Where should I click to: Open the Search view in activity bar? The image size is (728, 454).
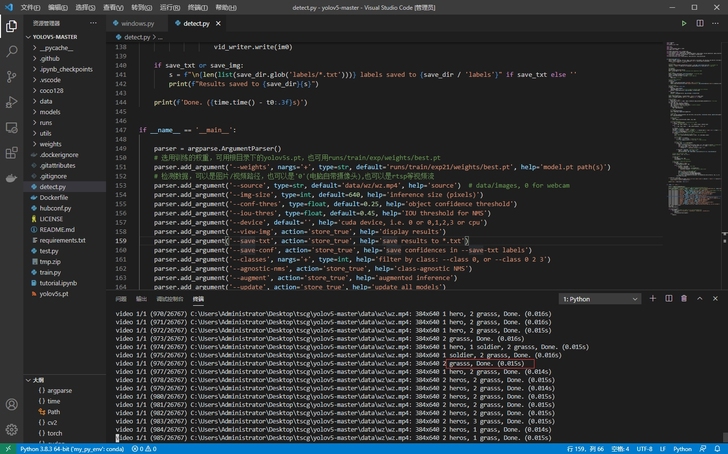(x=12, y=51)
